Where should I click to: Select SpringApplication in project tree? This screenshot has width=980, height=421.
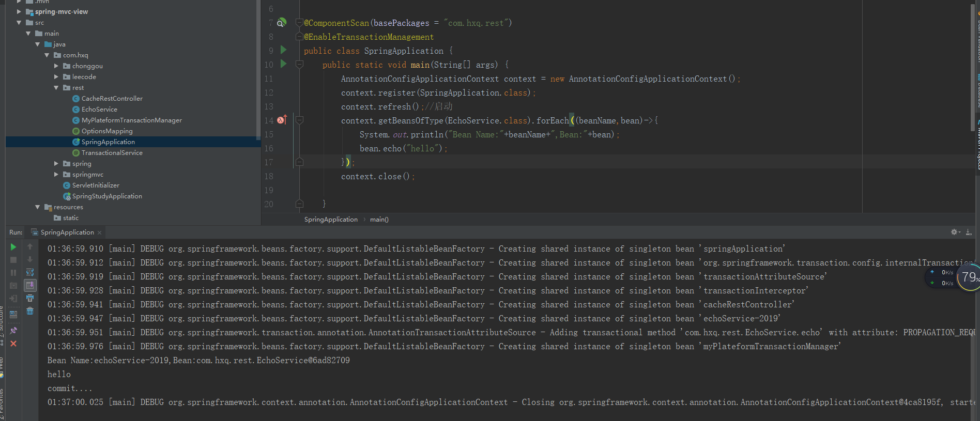pos(103,142)
